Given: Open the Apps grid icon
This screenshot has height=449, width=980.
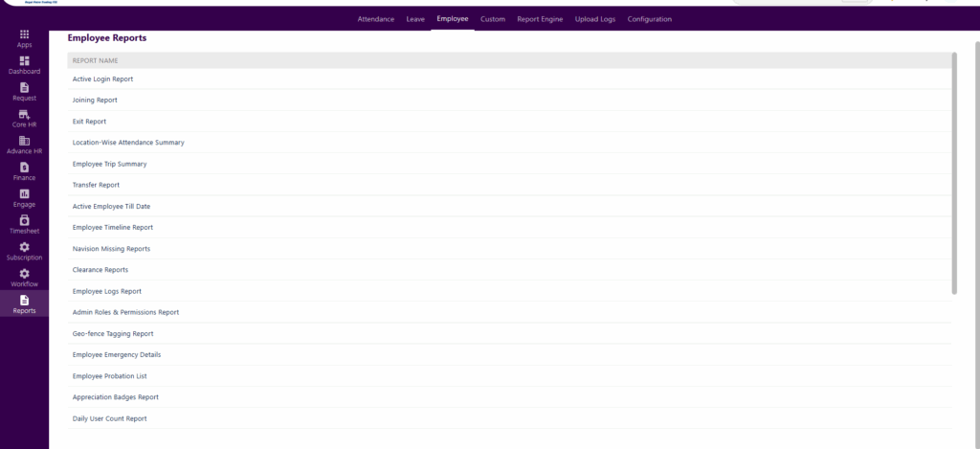Looking at the screenshot, I should pyautogui.click(x=24, y=35).
